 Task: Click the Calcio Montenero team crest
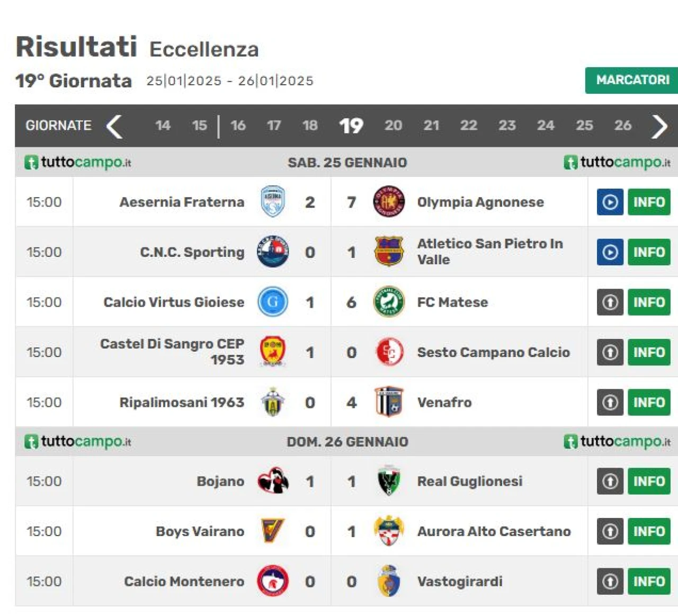pyautogui.click(x=273, y=581)
